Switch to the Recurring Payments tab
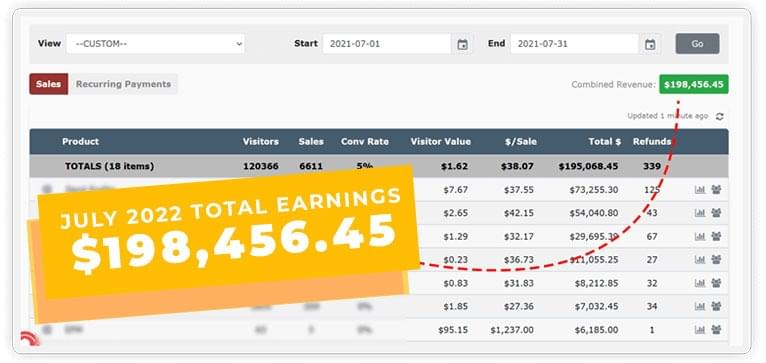 coord(124,84)
